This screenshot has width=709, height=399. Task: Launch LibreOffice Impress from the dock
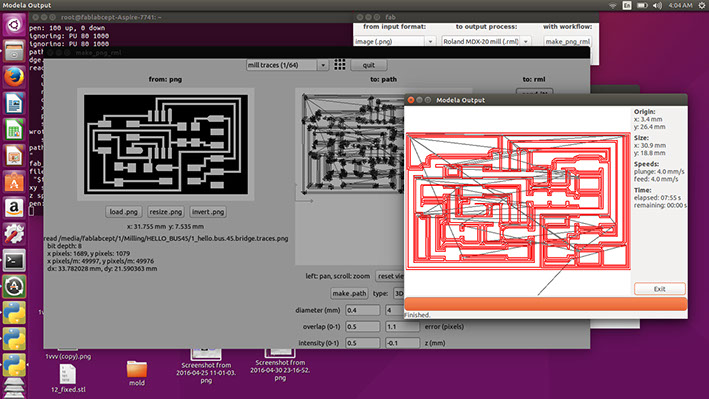14,156
